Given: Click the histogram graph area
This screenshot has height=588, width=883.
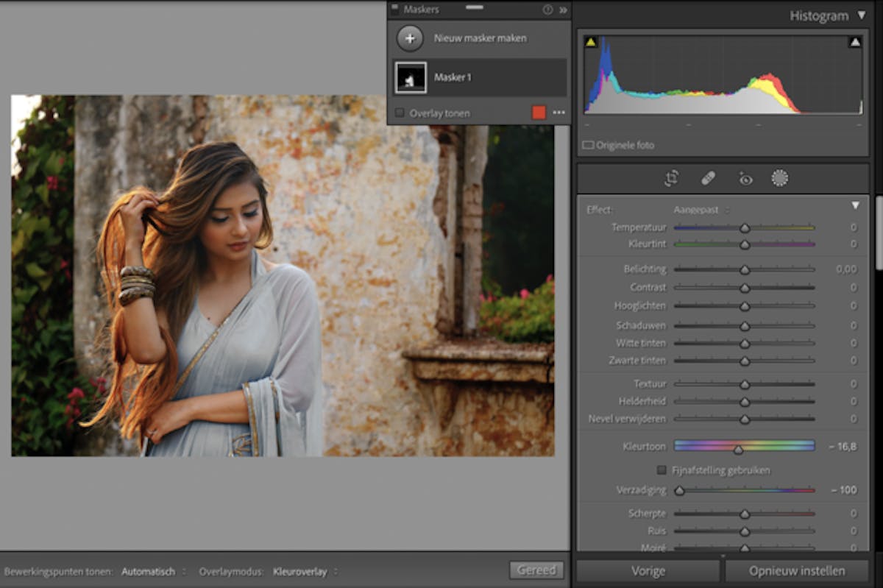Looking at the screenshot, I should point(723,76).
